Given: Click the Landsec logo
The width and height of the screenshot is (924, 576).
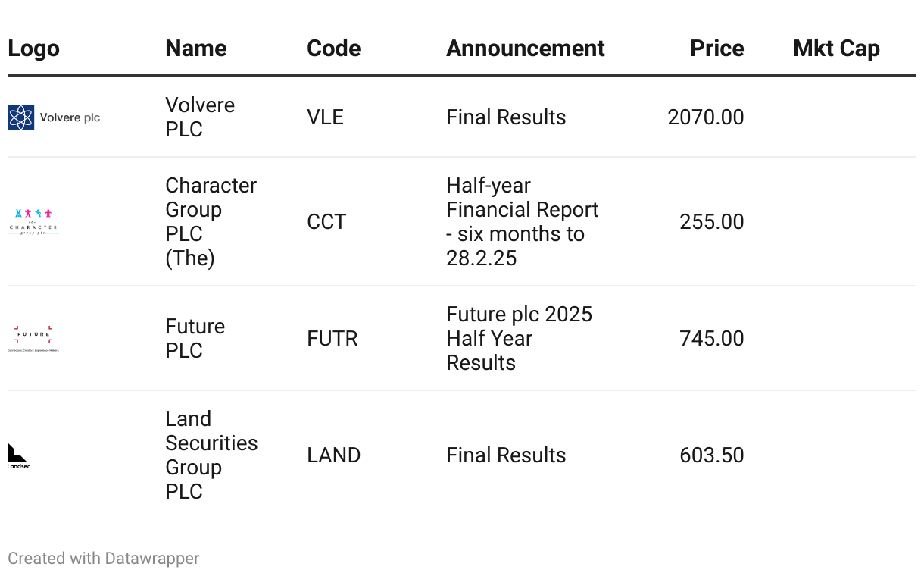Looking at the screenshot, I should [18, 455].
